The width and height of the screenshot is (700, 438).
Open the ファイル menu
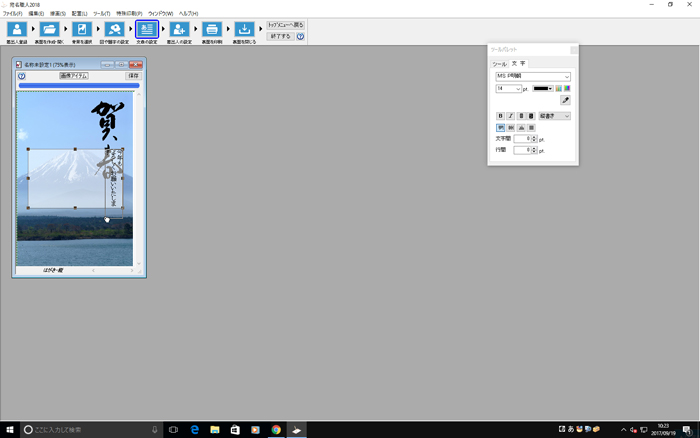point(12,13)
